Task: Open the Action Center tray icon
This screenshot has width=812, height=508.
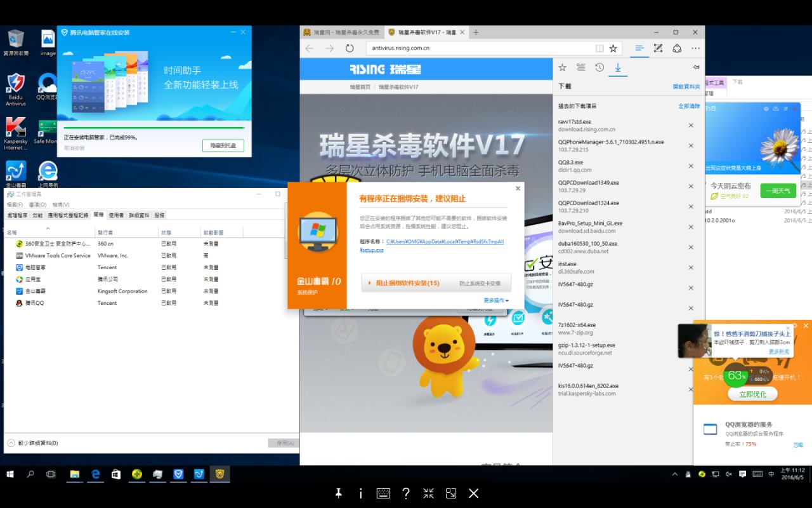Action: (742, 474)
